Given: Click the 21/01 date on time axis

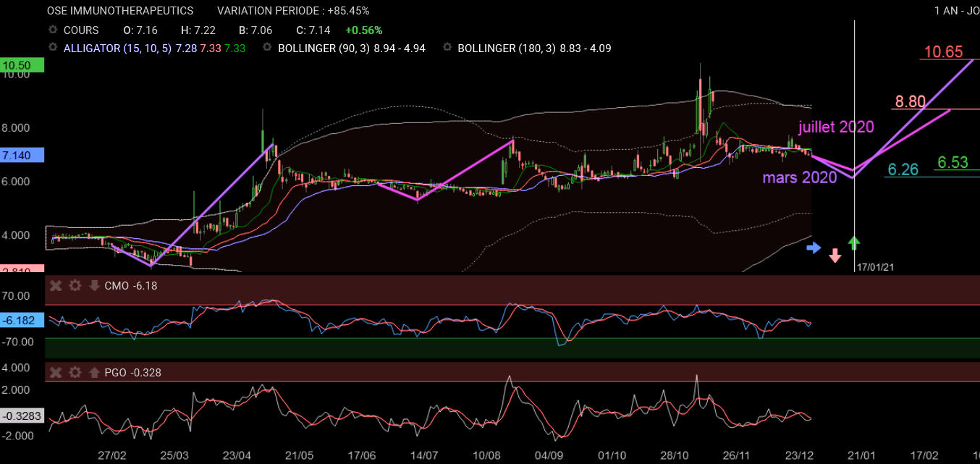Looking at the screenshot, I should tap(862, 455).
